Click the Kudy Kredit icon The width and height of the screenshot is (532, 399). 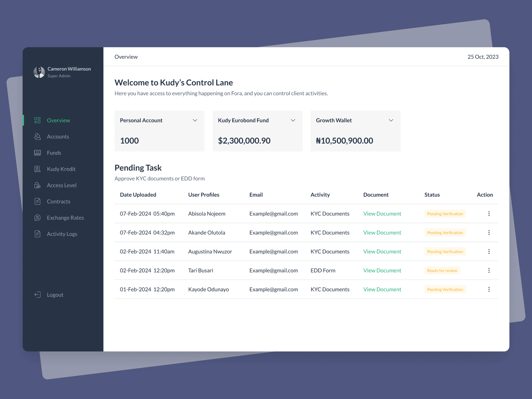pyautogui.click(x=37, y=169)
